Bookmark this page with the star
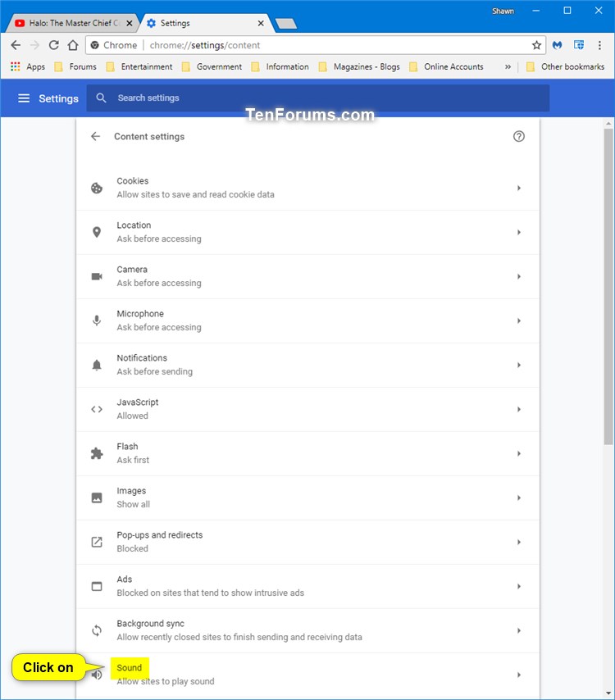 tap(536, 45)
